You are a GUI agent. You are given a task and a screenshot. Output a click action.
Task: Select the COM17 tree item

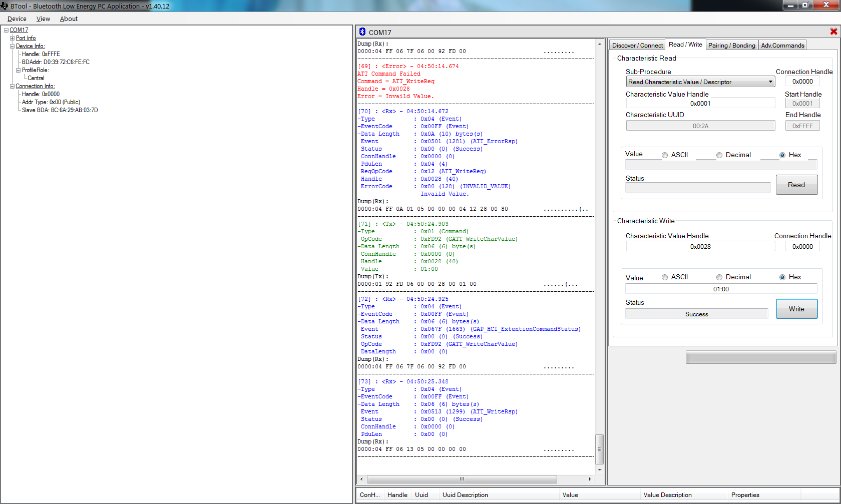[19, 30]
